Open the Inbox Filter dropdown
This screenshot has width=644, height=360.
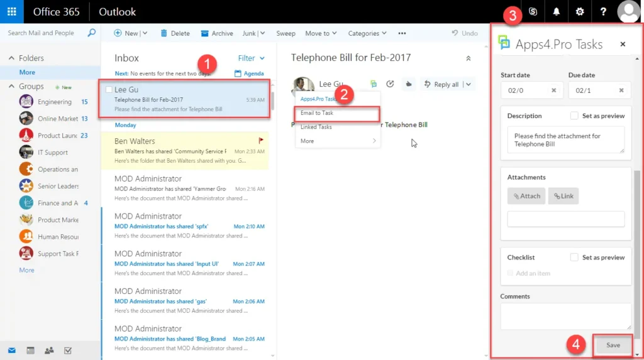[x=251, y=58]
